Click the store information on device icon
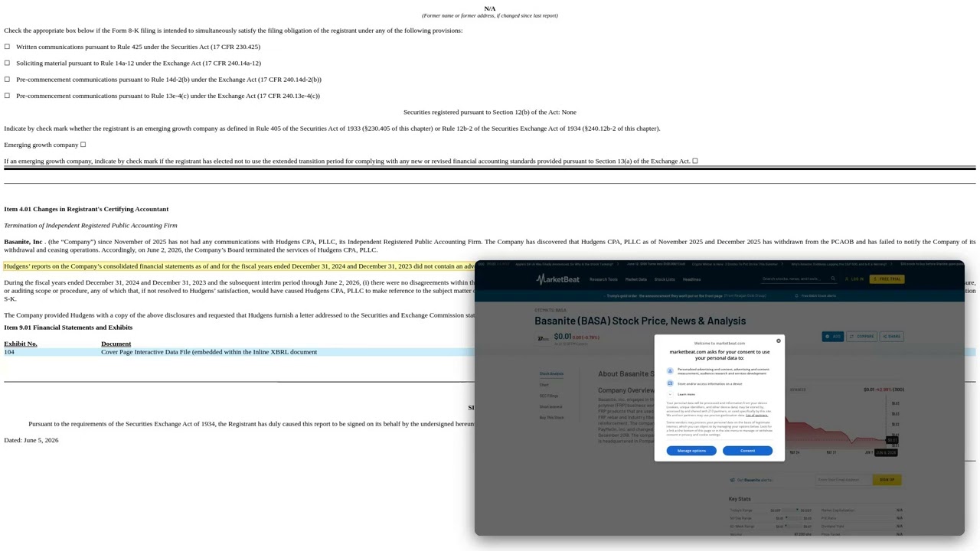This screenshot has width=980, height=551. tap(670, 383)
